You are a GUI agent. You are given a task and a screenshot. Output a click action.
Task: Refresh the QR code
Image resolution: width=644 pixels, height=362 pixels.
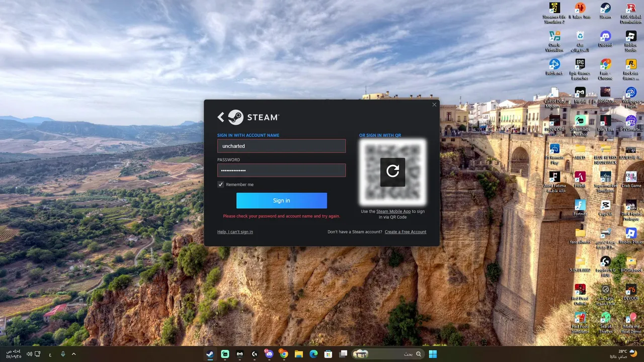pyautogui.click(x=392, y=171)
